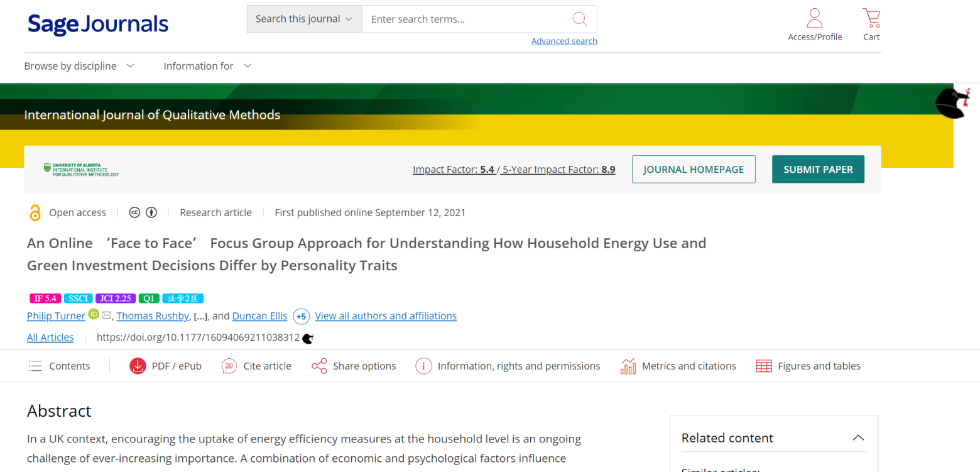Open the Access/Profile user icon
The width and height of the screenshot is (980, 472).
(x=815, y=18)
